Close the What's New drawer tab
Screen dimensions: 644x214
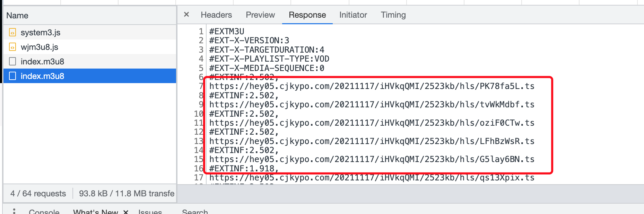pos(126,212)
